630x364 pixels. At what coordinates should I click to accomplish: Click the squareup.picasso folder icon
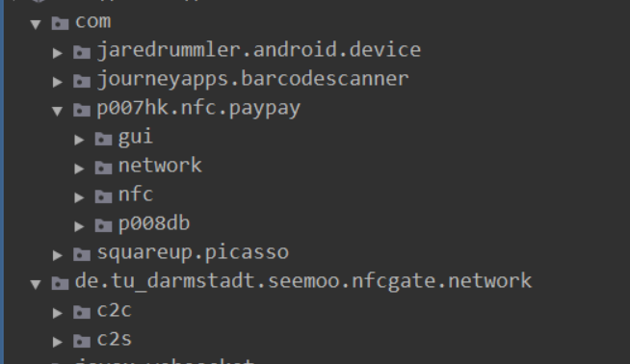click(x=82, y=255)
